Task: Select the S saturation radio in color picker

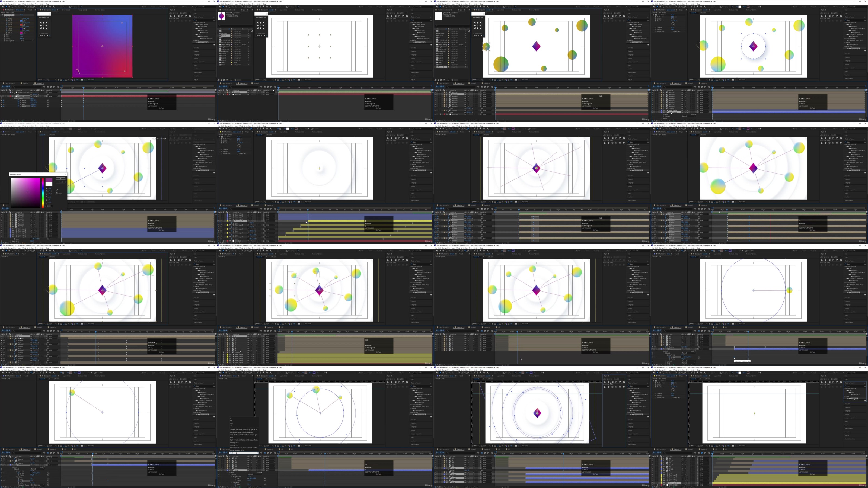Action: click(46, 191)
